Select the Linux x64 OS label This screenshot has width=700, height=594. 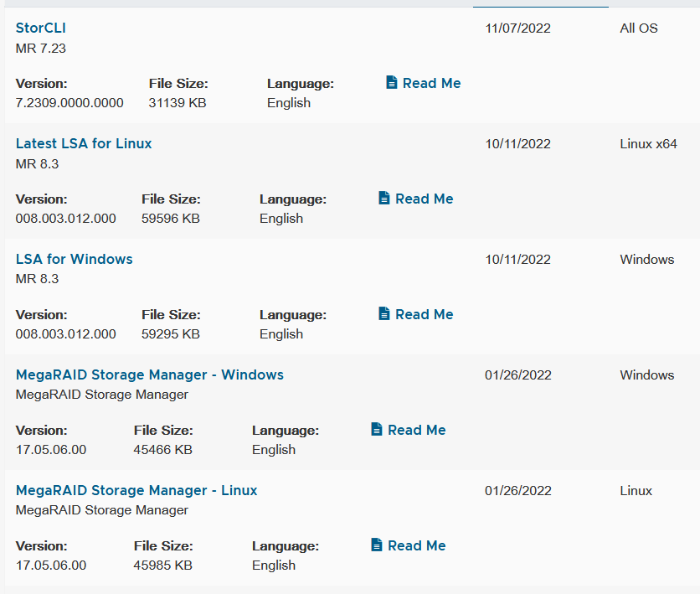click(648, 144)
